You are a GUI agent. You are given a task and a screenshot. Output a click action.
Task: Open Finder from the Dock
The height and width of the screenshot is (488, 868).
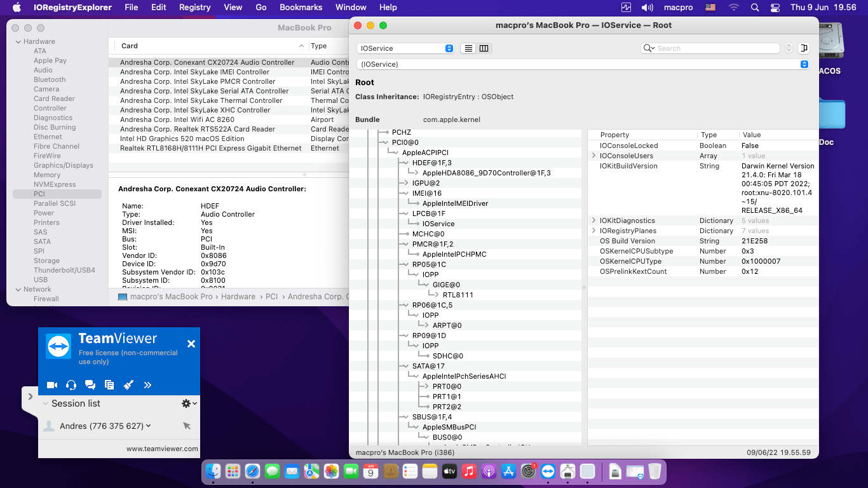(214, 471)
